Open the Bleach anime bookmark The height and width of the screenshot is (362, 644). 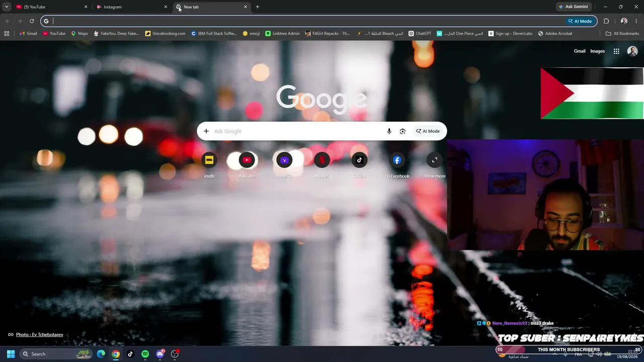(x=380, y=34)
